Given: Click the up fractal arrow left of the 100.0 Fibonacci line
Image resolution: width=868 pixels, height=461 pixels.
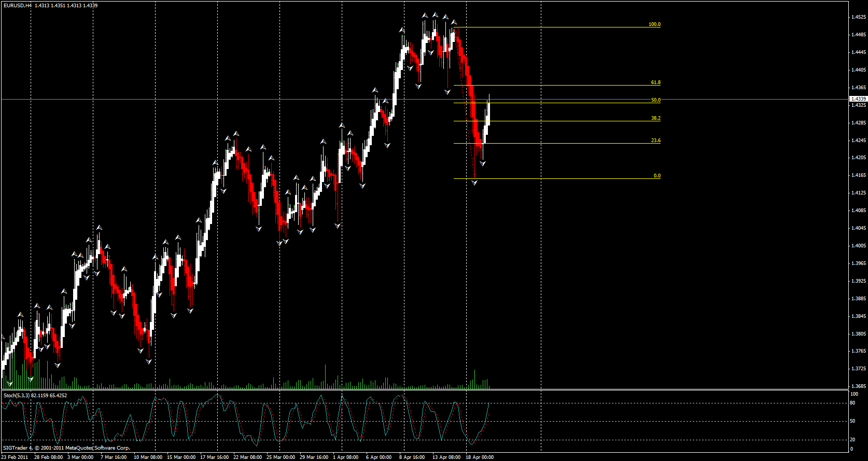Looking at the screenshot, I should (x=454, y=22).
